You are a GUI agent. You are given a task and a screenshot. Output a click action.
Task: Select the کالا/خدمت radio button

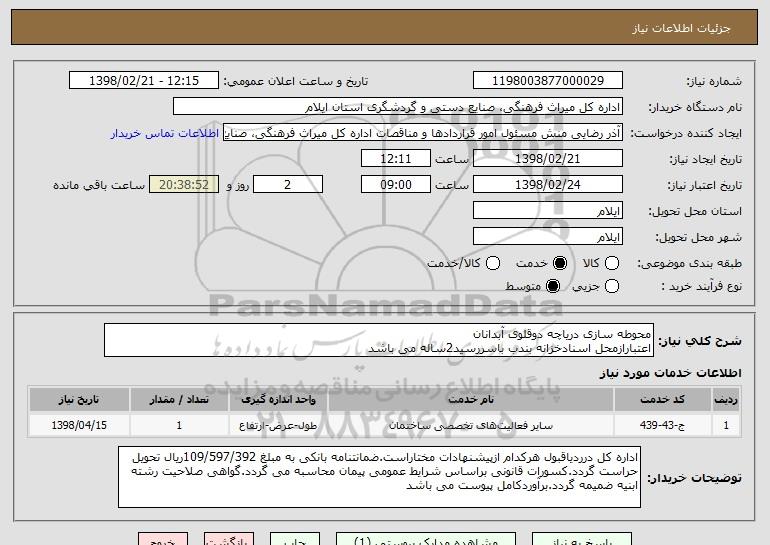click(493, 263)
